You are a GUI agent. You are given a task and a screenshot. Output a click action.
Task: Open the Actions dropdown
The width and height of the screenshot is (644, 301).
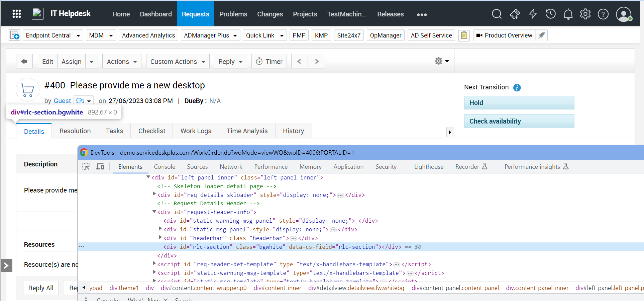122,61
